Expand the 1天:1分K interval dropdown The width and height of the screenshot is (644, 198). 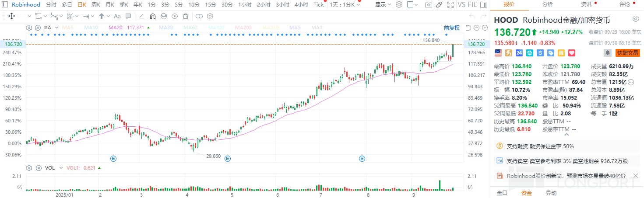345,5
